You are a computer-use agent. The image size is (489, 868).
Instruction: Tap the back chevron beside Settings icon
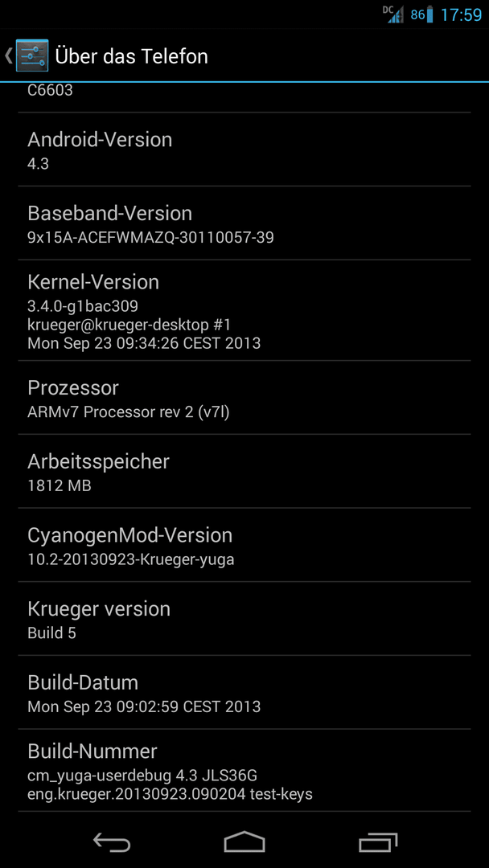click(8, 56)
